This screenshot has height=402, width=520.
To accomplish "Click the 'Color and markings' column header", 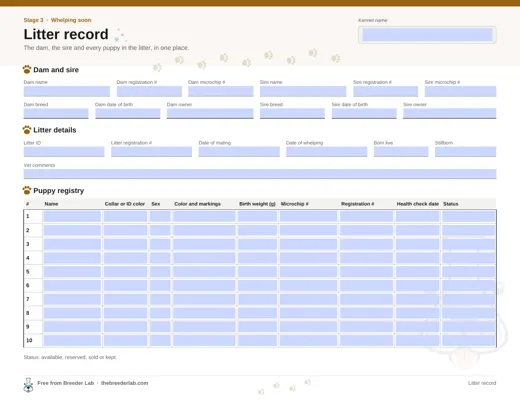I will click(x=197, y=204).
